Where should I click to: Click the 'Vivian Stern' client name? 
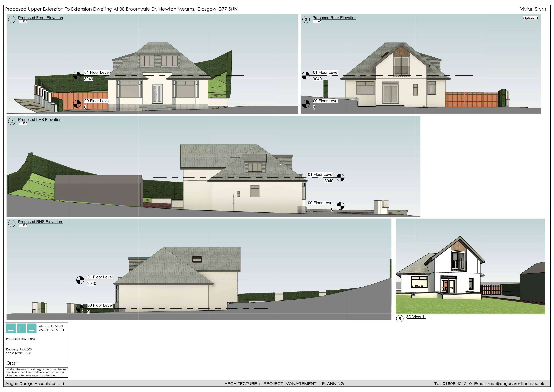533,9
